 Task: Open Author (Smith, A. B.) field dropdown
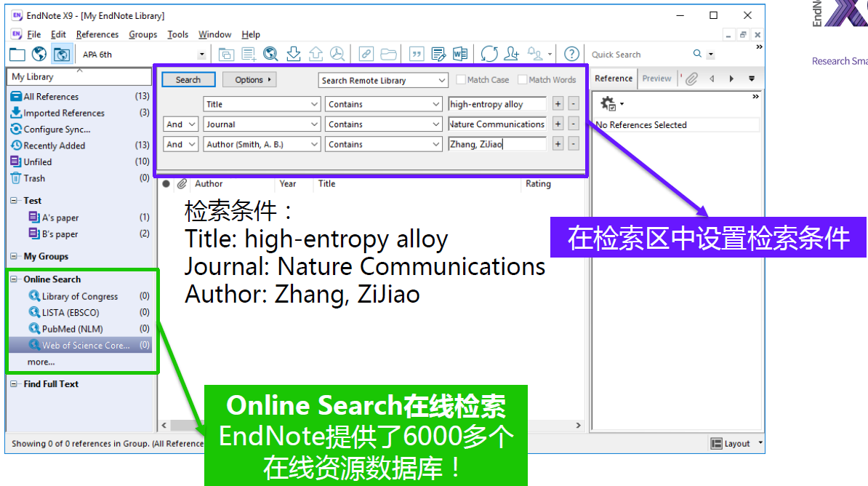pos(314,144)
